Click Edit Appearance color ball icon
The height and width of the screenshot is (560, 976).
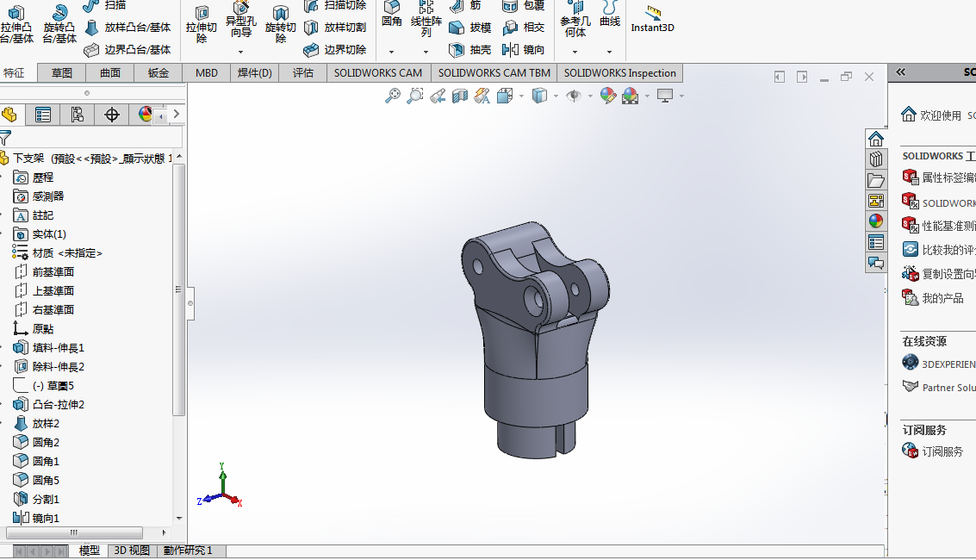(608, 96)
